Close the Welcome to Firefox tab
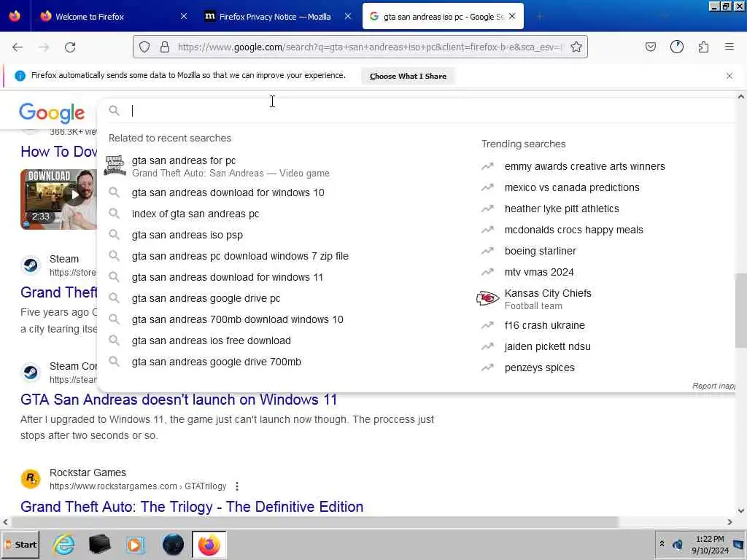Image resolution: width=747 pixels, height=560 pixels. coord(184,16)
